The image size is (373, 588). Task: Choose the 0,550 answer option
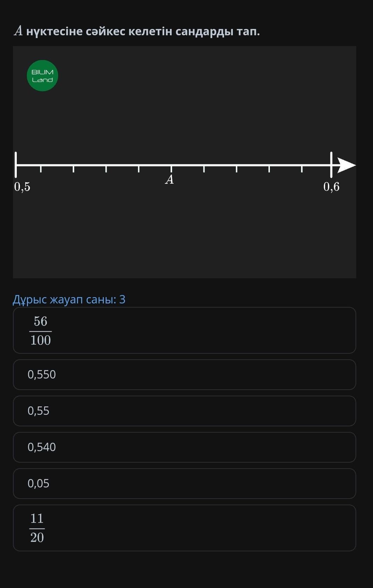click(184, 375)
